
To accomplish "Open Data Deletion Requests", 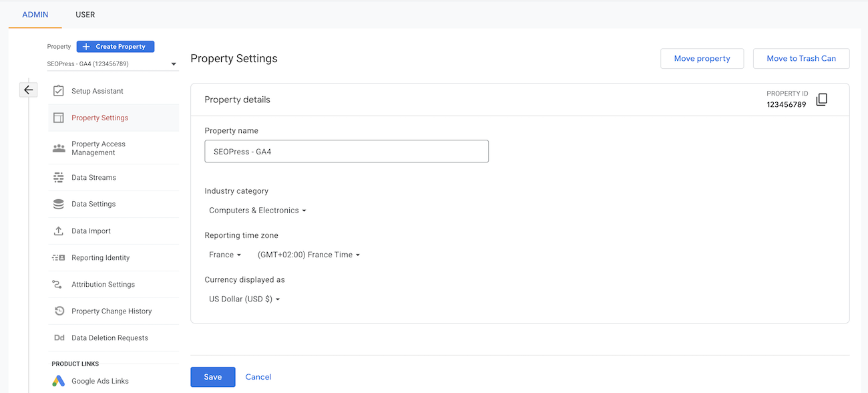I will [x=114, y=338].
